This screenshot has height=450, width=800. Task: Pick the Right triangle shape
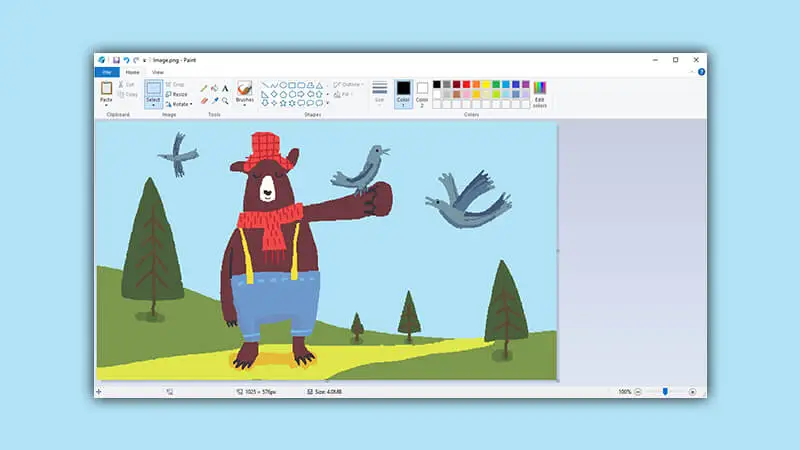(x=264, y=94)
